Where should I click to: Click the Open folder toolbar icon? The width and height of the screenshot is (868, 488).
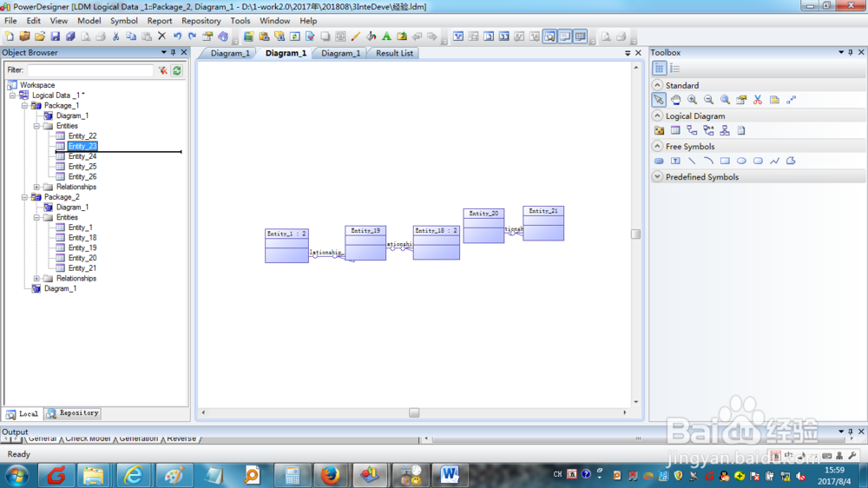(40, 36)
